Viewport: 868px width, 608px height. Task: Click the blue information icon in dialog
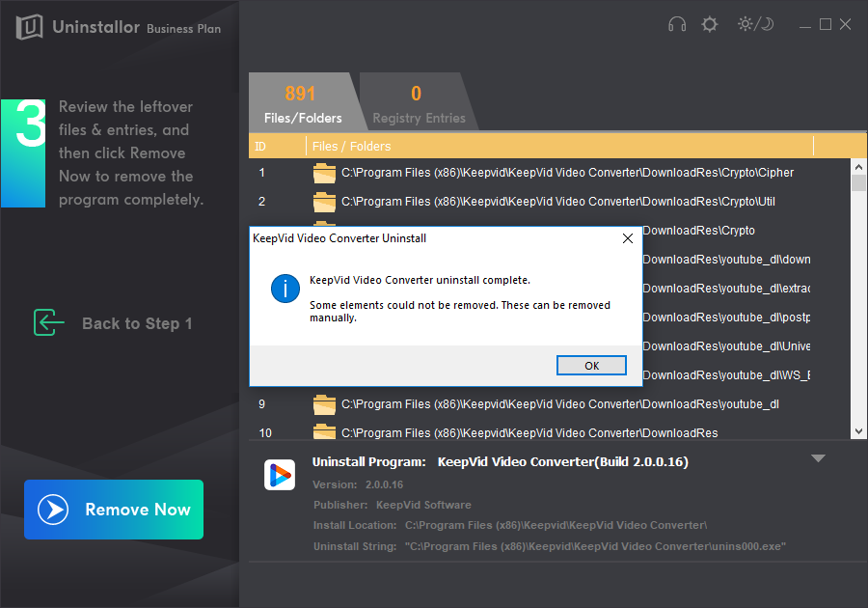point(285,289)
